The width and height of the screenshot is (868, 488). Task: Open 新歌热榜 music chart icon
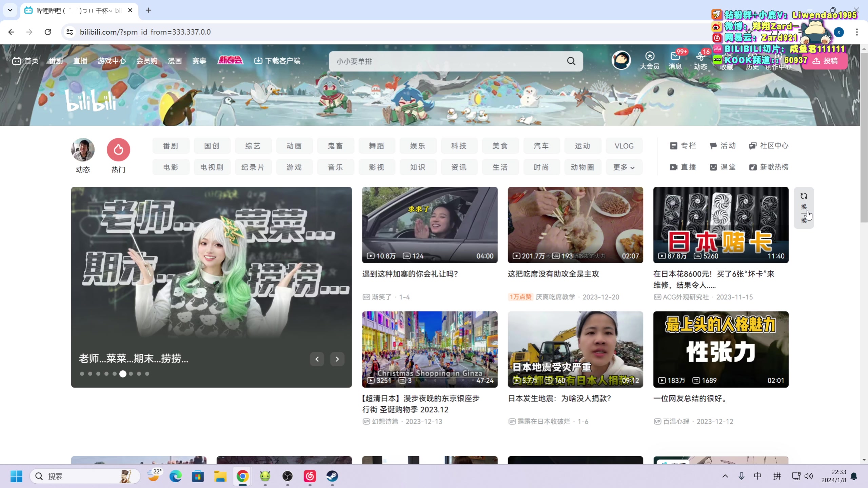point(753,167)
